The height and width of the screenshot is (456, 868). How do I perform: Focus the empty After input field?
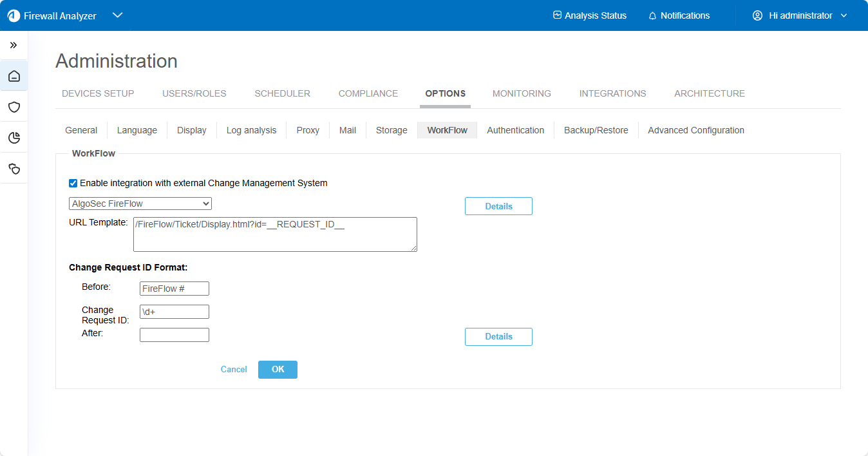(175, 335)
